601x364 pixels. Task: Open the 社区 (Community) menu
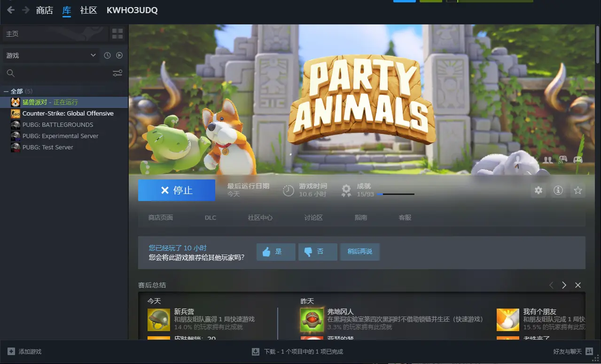click(88, 10)
